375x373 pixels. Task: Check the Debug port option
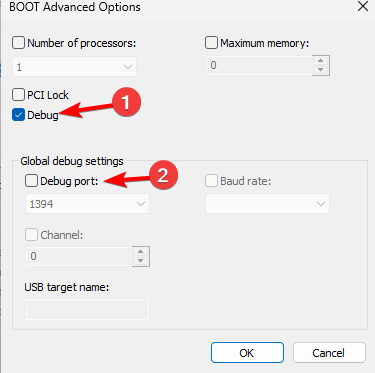pos(31,181)
